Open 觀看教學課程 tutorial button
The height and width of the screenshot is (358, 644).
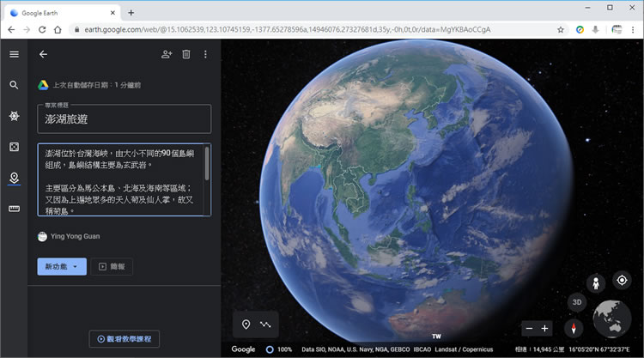point(124,339)
